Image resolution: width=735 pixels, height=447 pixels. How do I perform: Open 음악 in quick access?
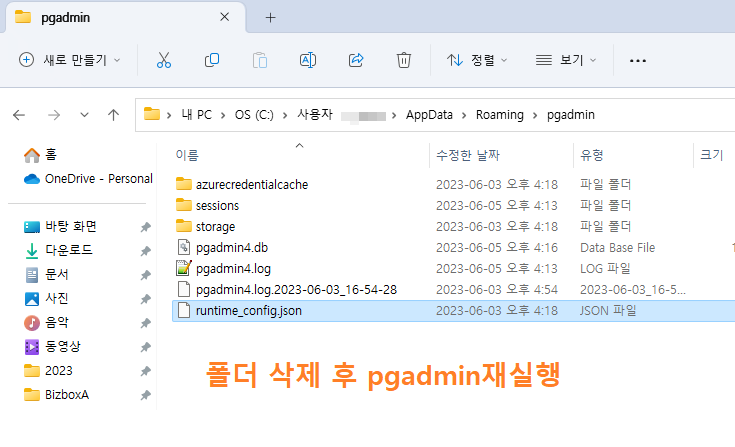(x=46, y=322)
